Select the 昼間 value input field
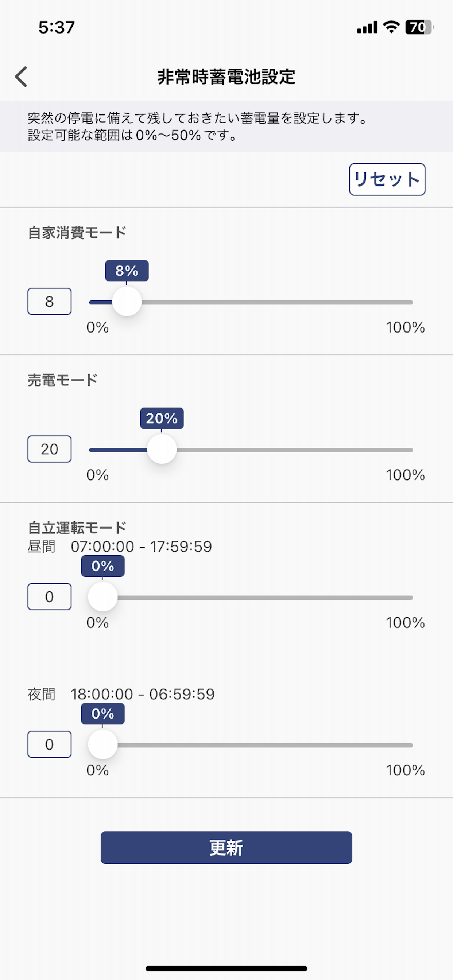 pyautogui.click(x=50, y=596)
